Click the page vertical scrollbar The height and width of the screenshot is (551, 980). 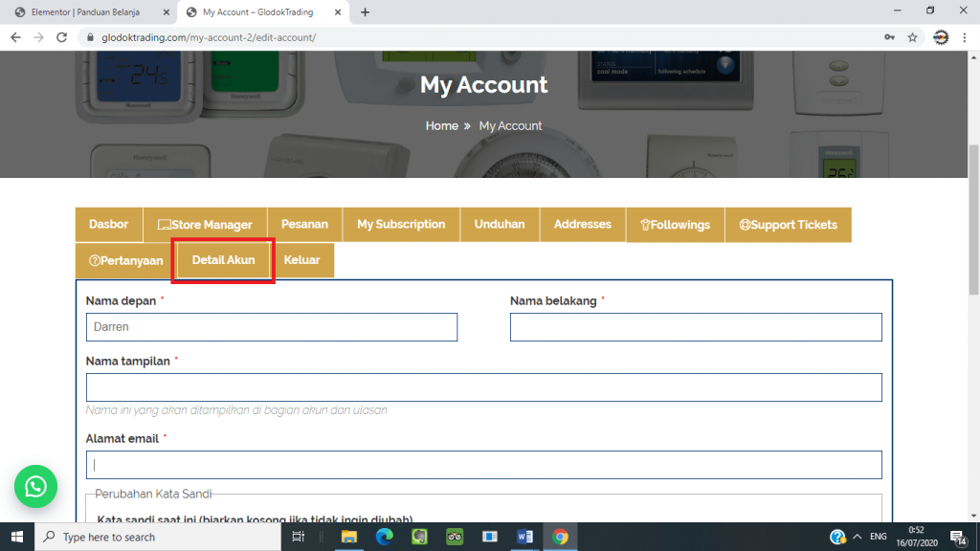click(973, 287)
